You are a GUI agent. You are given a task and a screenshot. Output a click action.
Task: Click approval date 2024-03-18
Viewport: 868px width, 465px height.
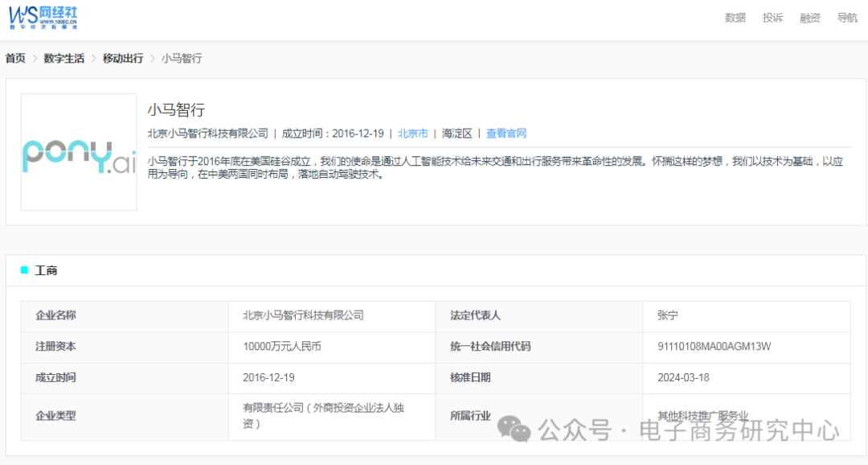(x=683, y=377)
